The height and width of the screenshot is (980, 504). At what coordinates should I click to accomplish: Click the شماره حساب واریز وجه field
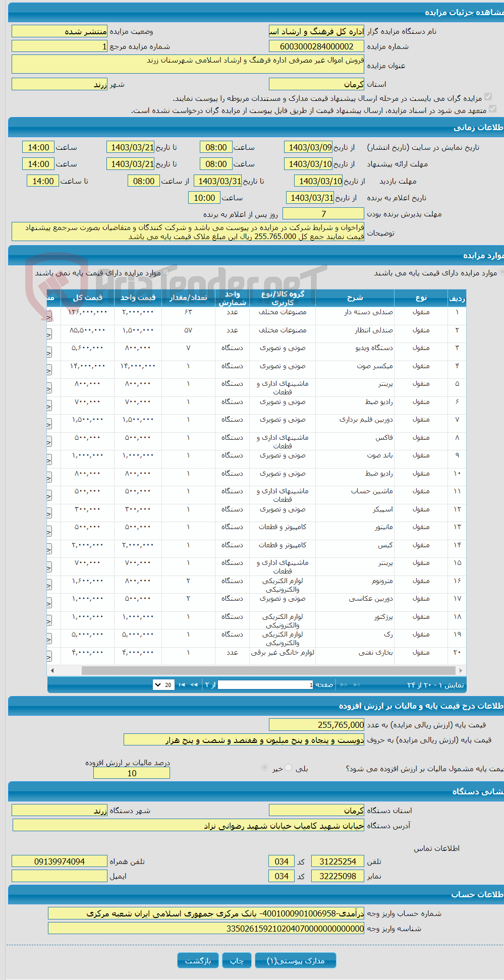point(206,913)
